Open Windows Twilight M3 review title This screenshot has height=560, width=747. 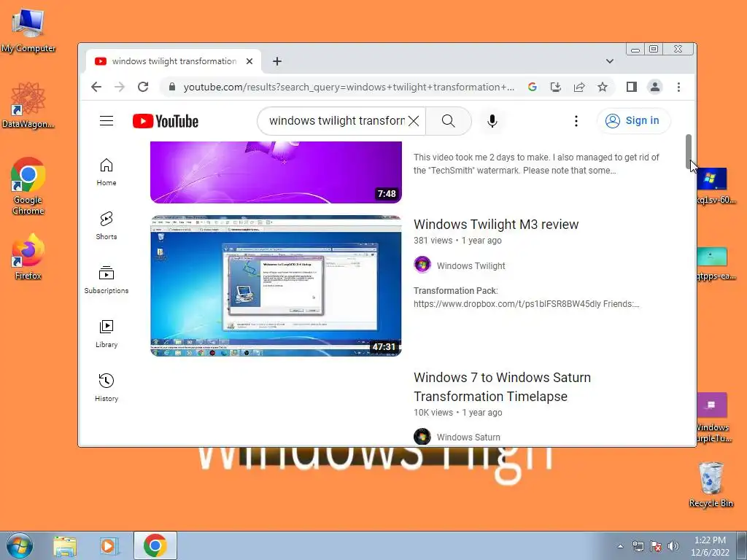click(x=496, y=225)
